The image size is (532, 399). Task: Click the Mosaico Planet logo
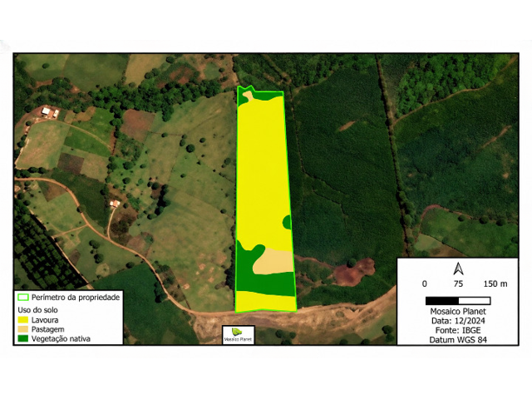coord(239,335)
